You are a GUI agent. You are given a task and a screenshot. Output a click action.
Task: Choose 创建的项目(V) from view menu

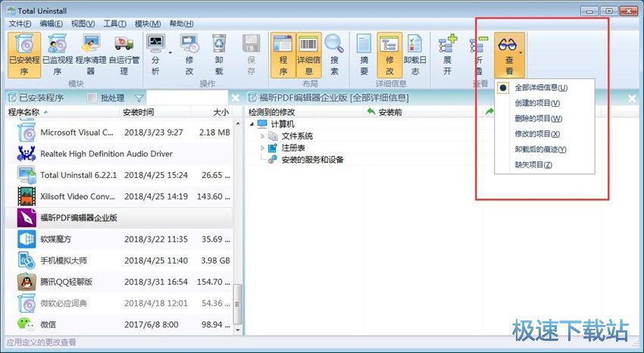pos(545,103)
